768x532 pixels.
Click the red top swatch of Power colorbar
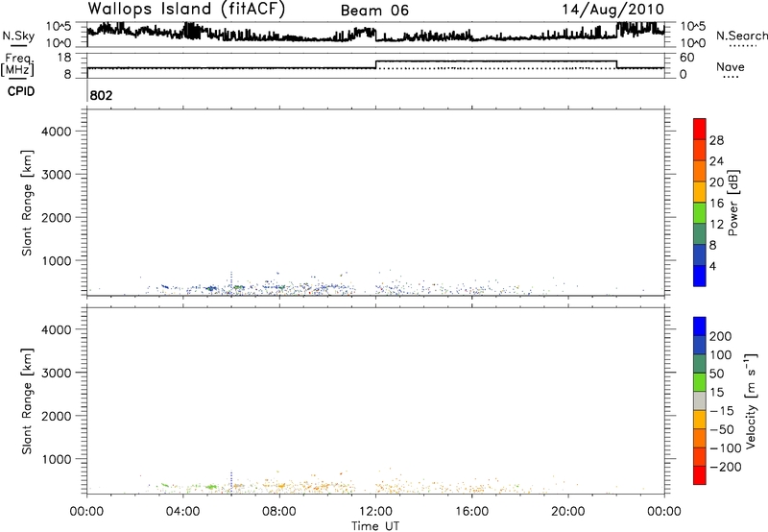[x=700, y=129]
